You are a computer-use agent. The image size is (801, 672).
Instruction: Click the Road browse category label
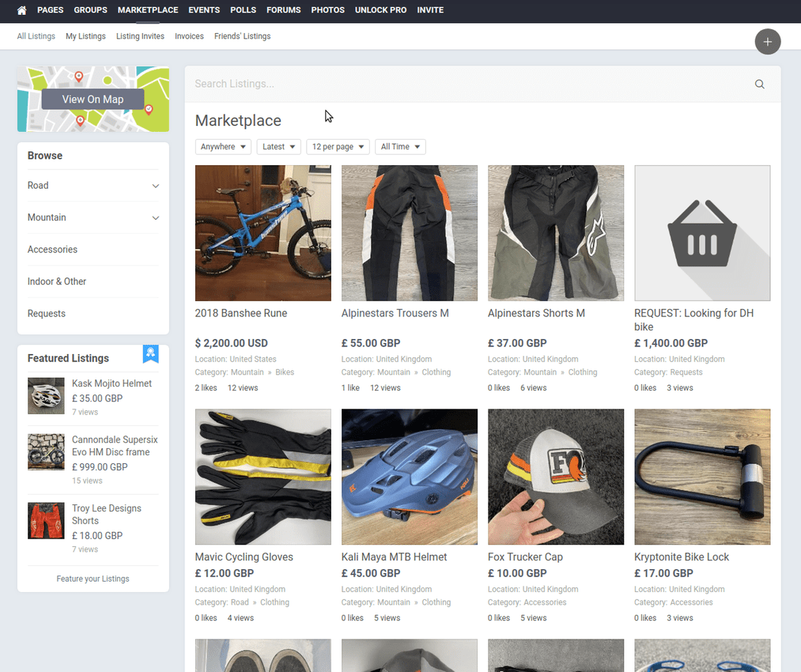point(38,186)
